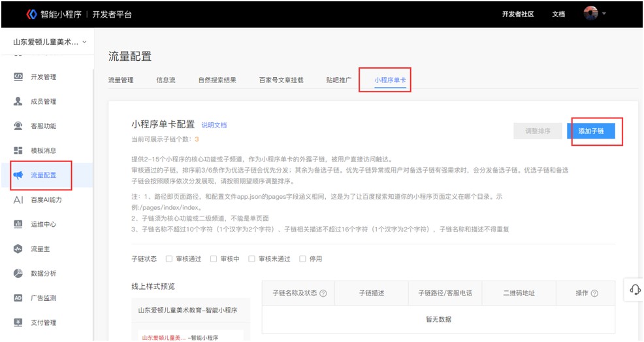This screenshot has width=644, height=342.
Task: Enable the 审核中 filter checkbox
Action: (x=214, y=259)
